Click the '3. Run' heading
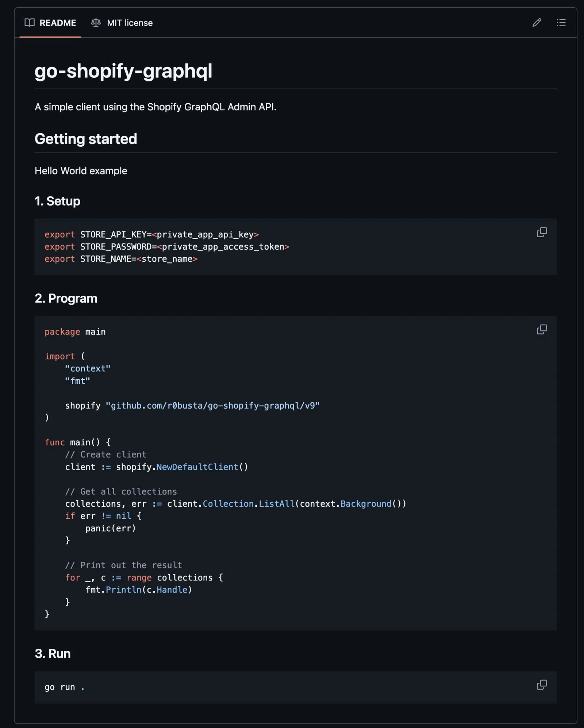This screenshot has height=728, width=584. click(x=53, y=654)
